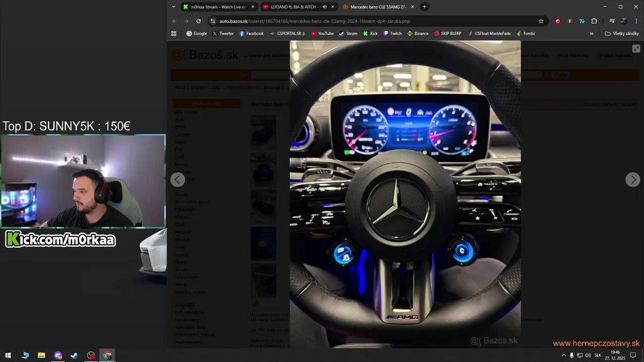644x362 pixels.
Task: Open File Explorer from the taskbar
Action: [41, 355]
